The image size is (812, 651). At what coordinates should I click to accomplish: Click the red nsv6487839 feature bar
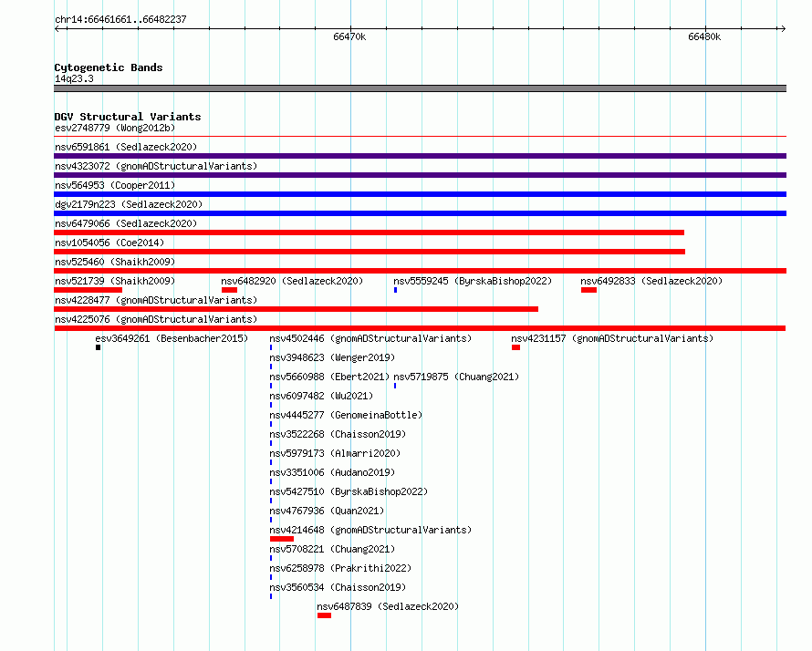(324, 615)
